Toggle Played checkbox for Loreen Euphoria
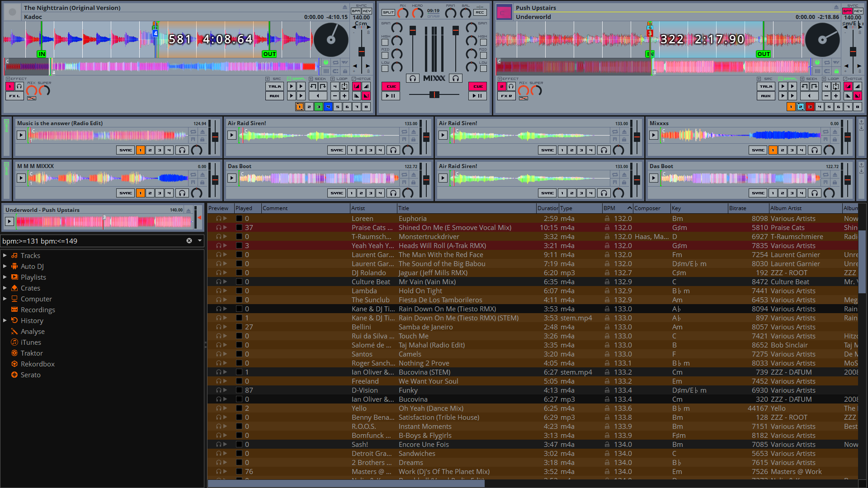Screen dimensions: 868x488 click(x=239, y=219)
